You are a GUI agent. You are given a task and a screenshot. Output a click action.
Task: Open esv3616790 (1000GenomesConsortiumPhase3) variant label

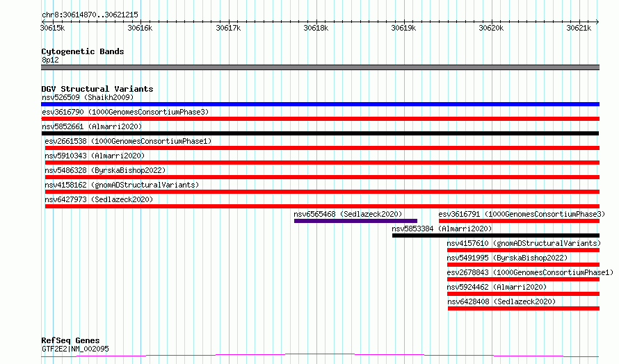125,112
